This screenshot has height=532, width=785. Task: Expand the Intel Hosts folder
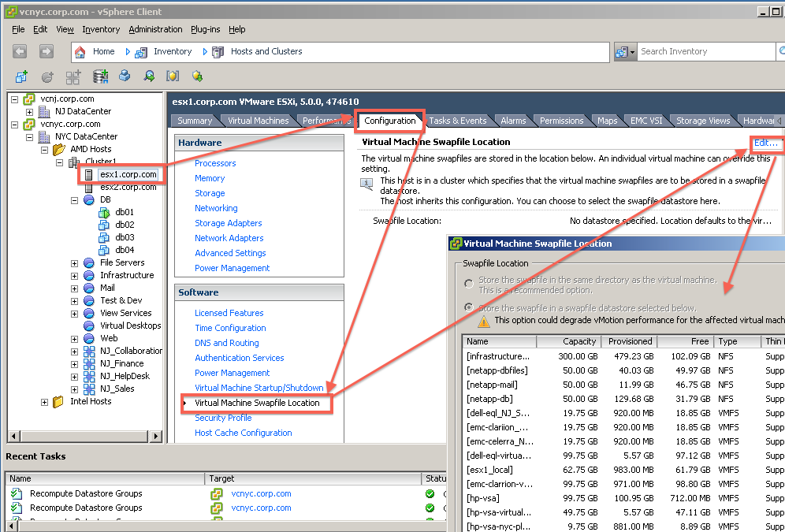pos(45,402)
